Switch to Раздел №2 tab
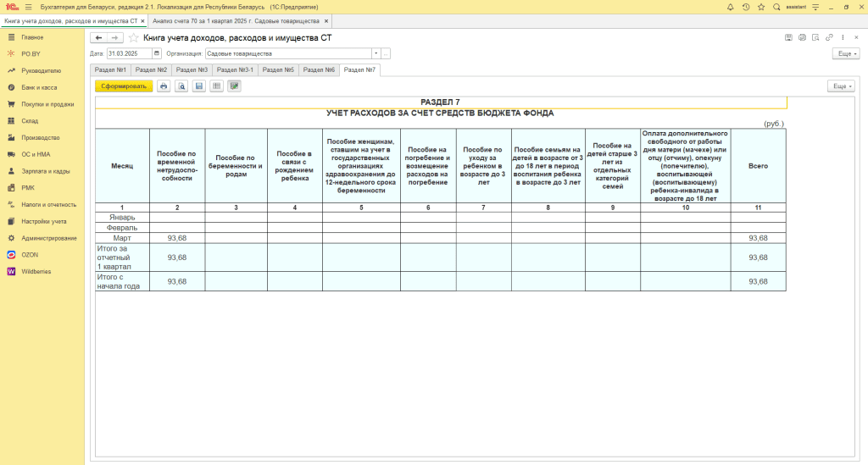 point(151,69)
